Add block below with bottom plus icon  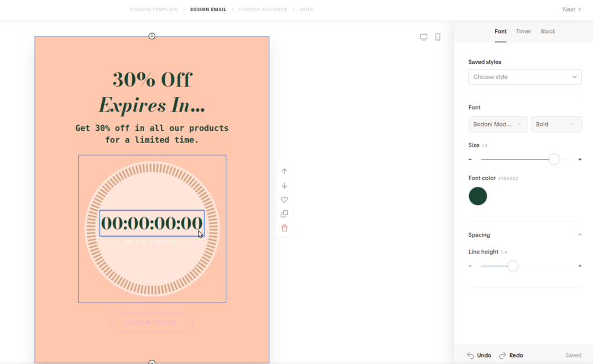[152, 362]
